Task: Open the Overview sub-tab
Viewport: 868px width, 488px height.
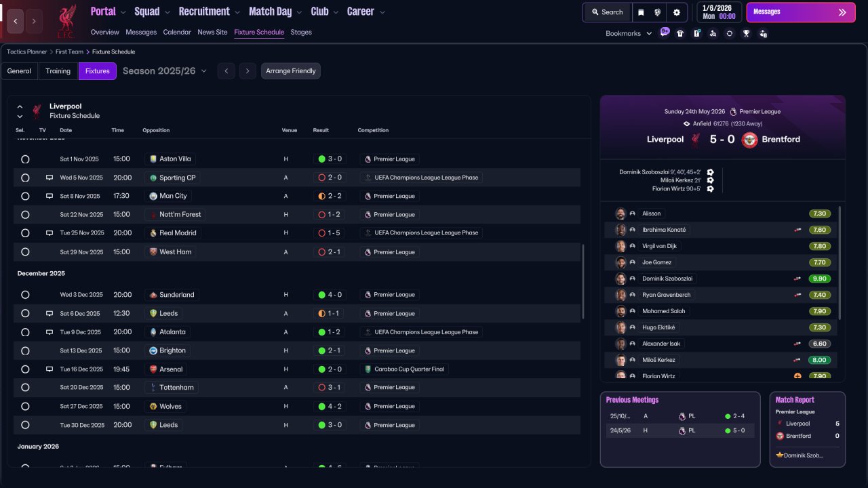Action: click(x=105, y=32)
